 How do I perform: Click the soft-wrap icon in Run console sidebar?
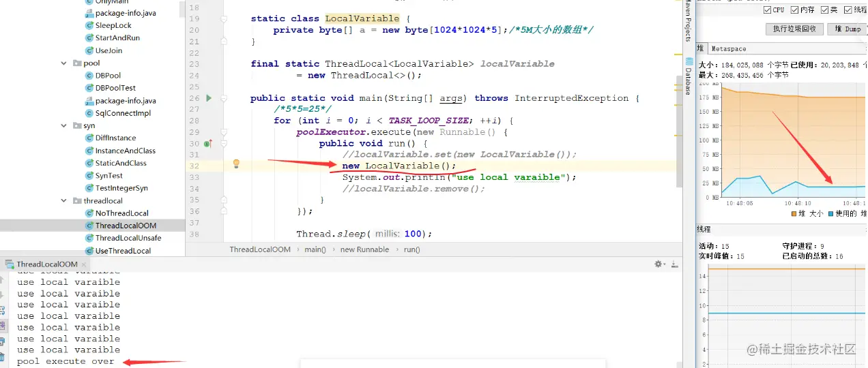(x=3, y=310)
